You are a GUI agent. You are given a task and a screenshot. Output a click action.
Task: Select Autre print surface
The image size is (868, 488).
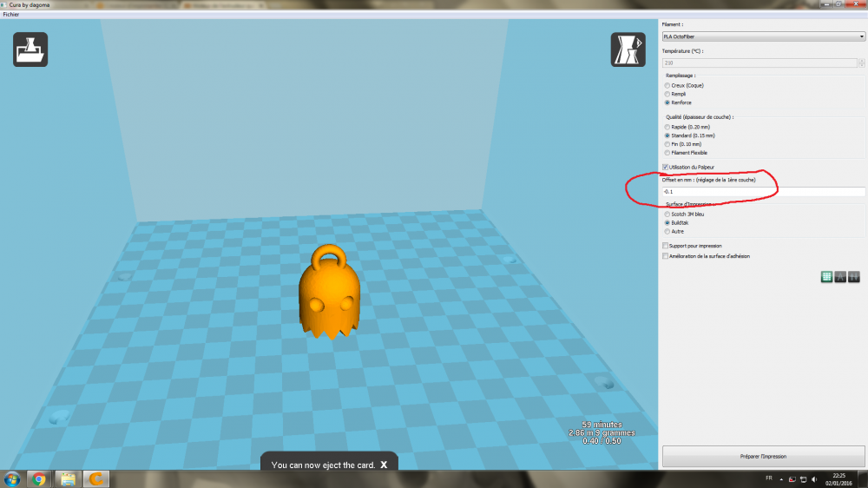(667, 232)
